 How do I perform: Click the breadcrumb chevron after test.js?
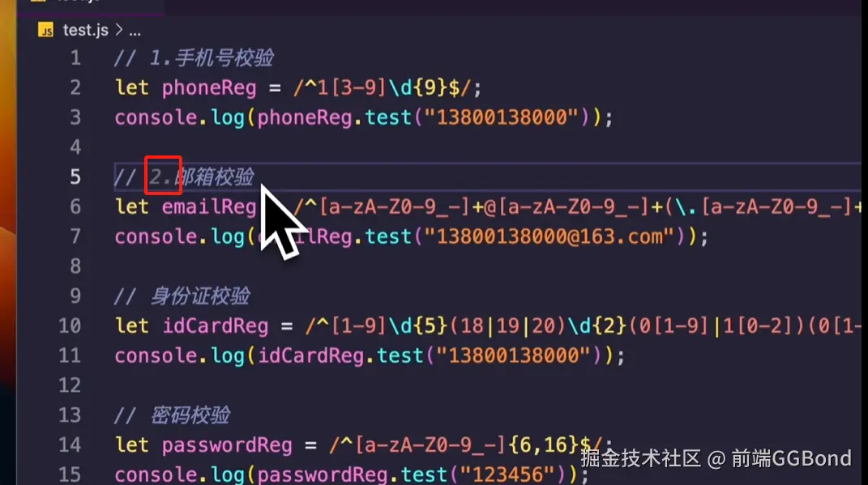118,30
